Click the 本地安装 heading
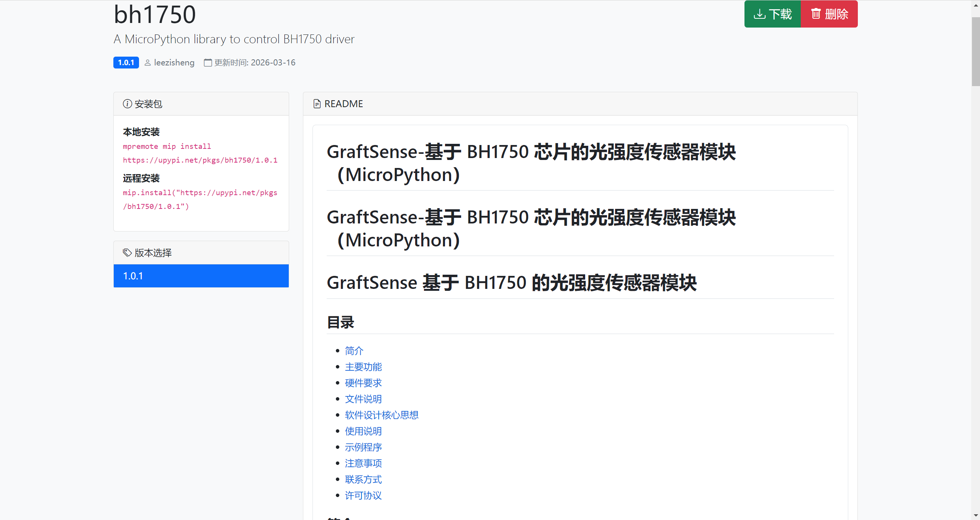The height and width of the screenshot is (520, 980). pyautogui.click(x=141, y=132)
